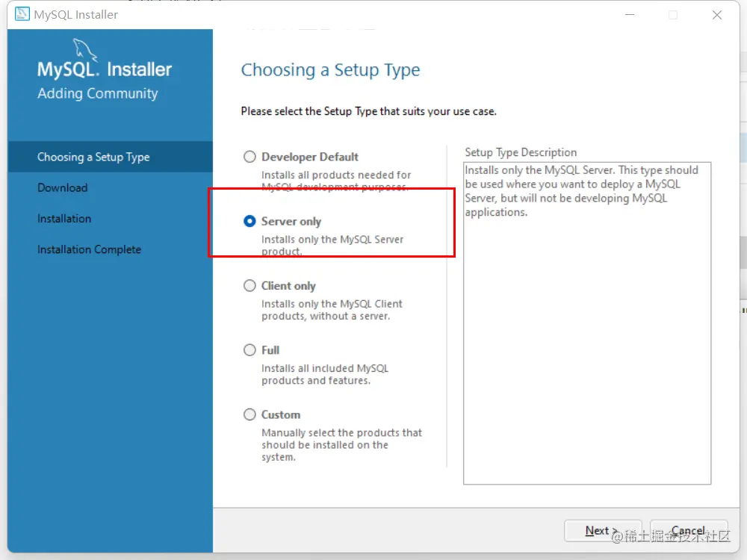Open the Choosing a Setup Type step
Screen dimensions: 747x560
(110, 157)
